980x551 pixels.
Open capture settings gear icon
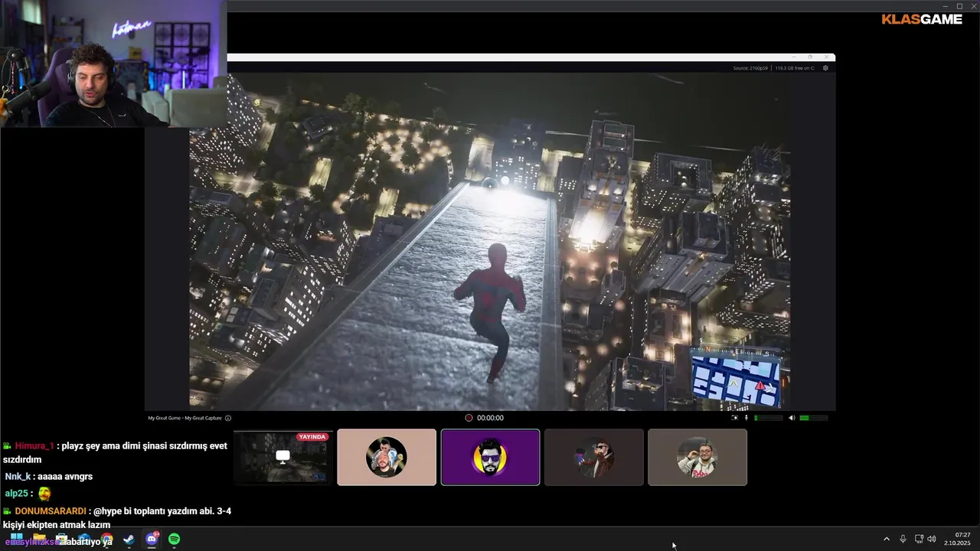(x=825, y=68)
